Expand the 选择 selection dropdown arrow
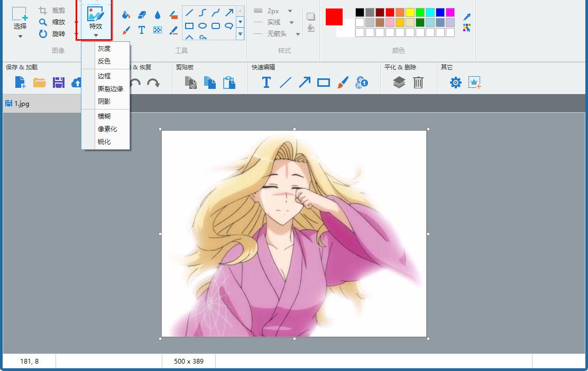The height and width of the screenshot is (371, 588). [x=20, y=37]
